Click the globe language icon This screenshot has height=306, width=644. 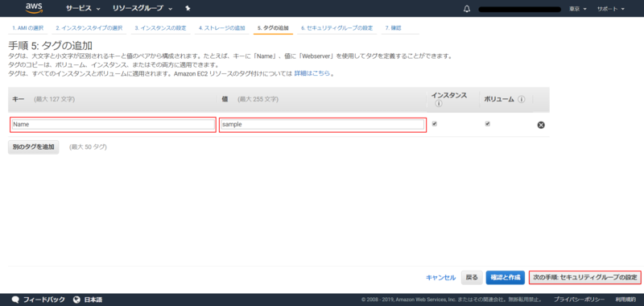(x=76, y=300)
